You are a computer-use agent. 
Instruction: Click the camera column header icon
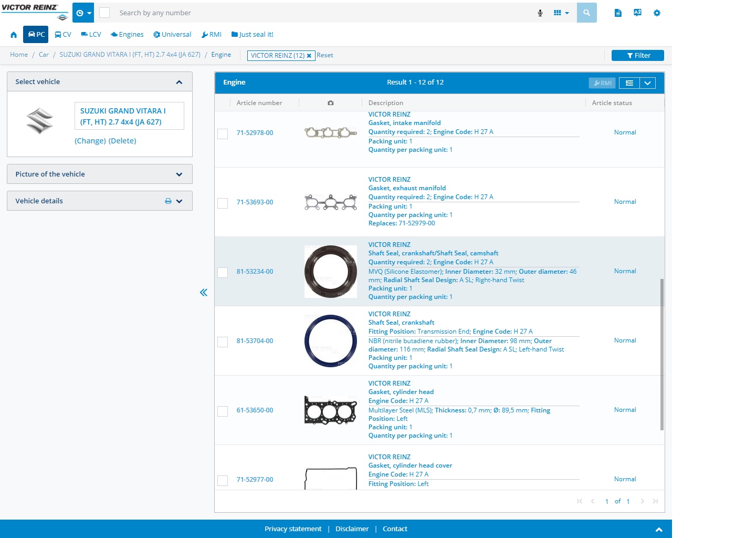click(x=331, y=103)
